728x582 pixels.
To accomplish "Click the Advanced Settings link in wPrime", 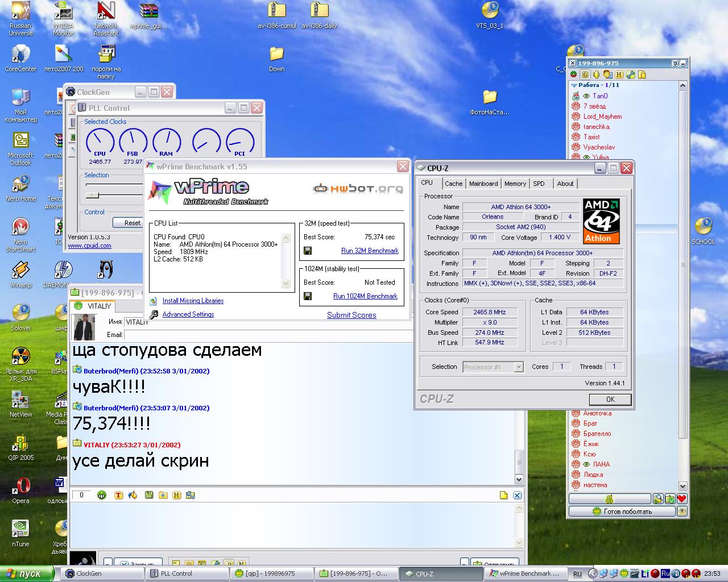I will coord(188,314).
